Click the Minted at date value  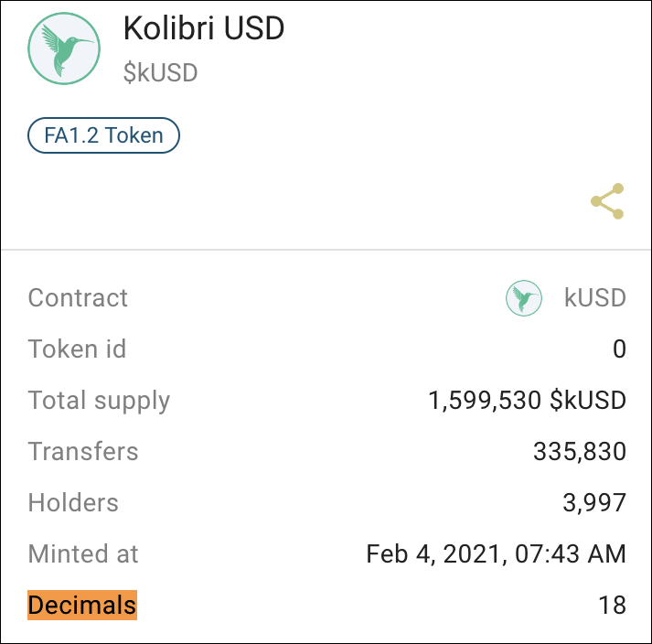[x=496, y=553]
